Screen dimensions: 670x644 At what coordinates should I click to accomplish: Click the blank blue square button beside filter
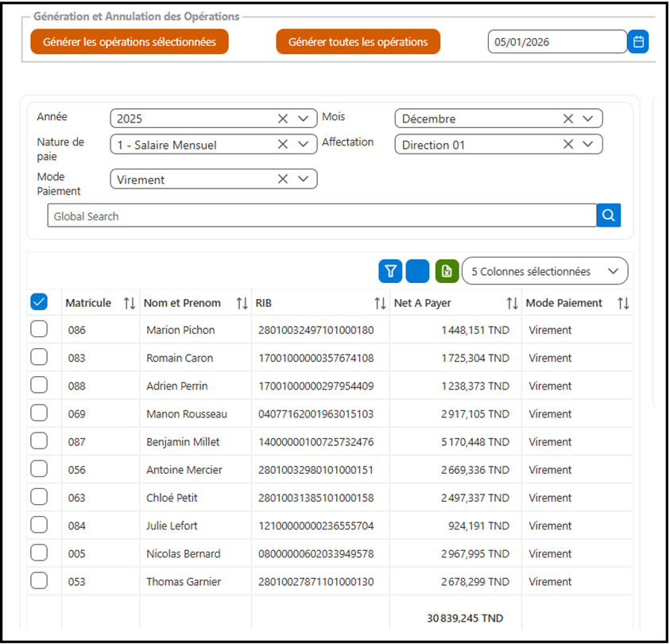tap(417, 271)
